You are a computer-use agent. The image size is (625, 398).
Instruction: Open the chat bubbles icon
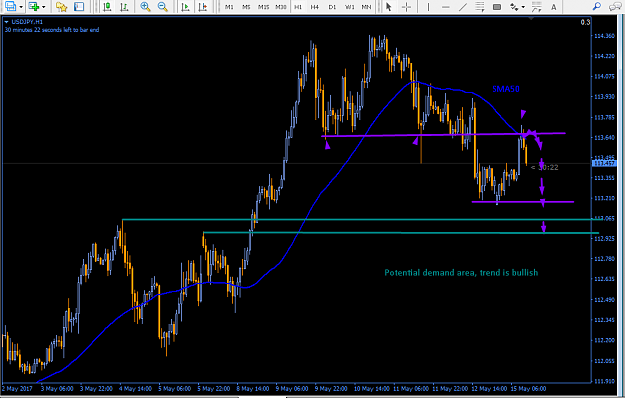pos(615,6)
